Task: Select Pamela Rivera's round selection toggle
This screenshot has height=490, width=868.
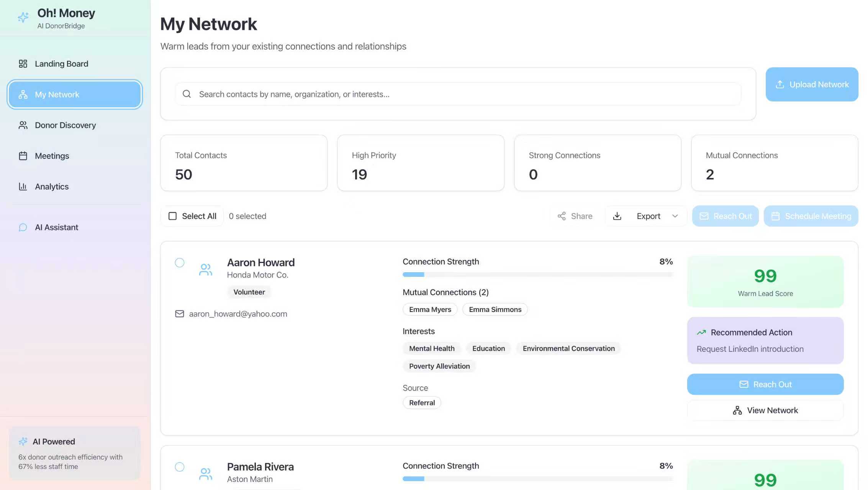Action: (x=180, y=467)
